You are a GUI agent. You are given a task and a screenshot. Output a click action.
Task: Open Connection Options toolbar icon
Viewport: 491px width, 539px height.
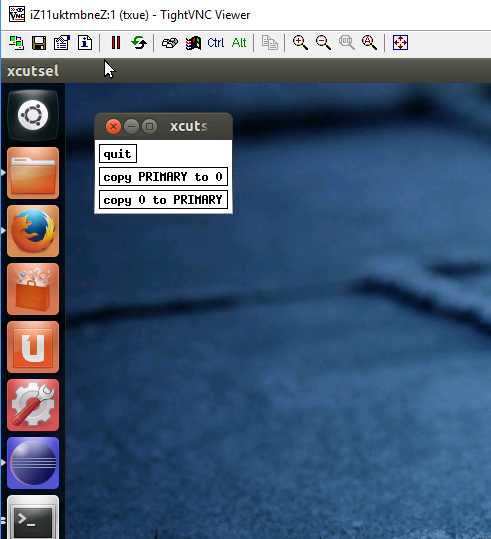pos(62,43)
